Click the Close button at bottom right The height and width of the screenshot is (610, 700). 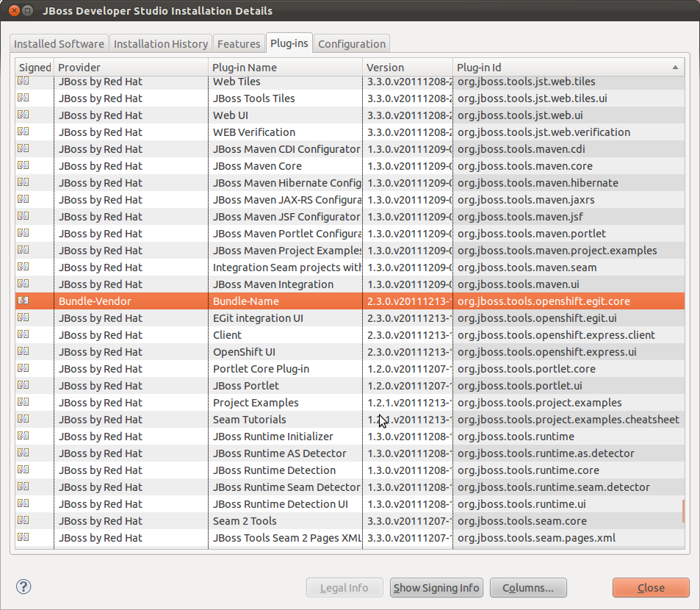(651, 588)
